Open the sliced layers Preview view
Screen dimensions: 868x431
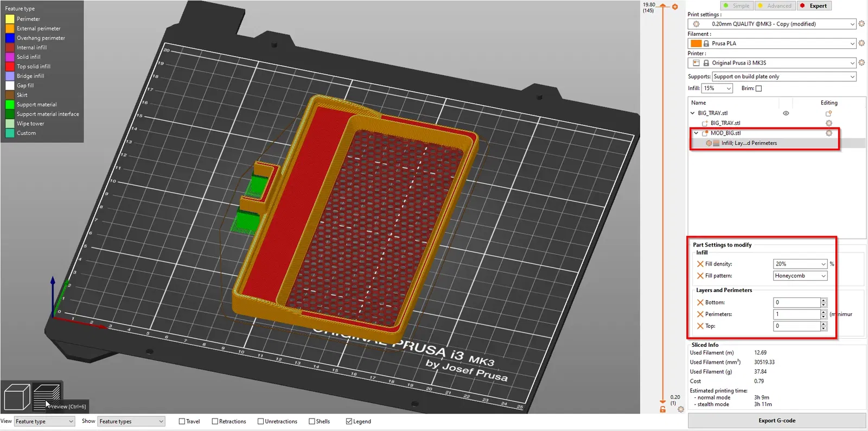click(x=47, y=397)
